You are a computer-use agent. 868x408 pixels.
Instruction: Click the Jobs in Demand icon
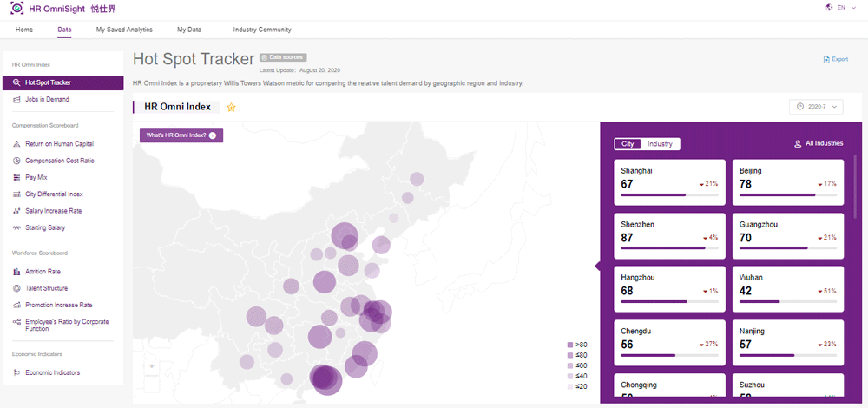16,100
